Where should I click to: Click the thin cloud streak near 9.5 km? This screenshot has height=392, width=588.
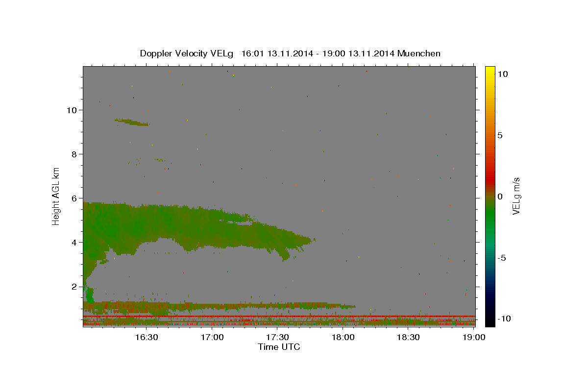coord(132,122)
